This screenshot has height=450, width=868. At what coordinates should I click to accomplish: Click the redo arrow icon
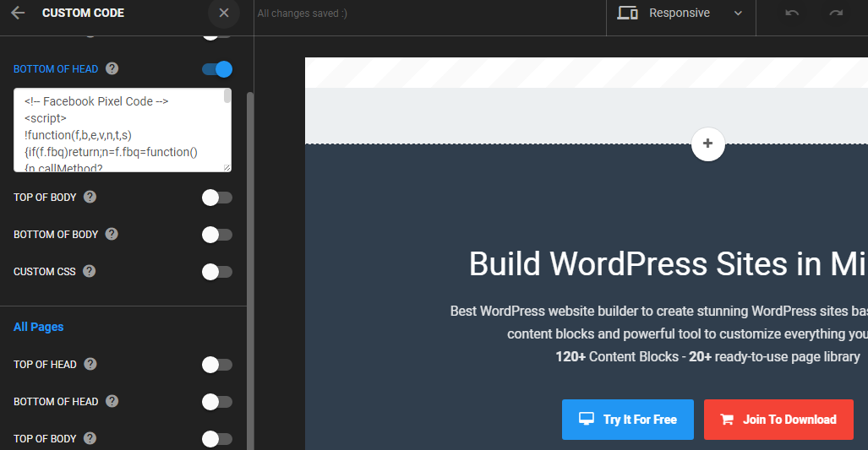[x=836, y=13]
